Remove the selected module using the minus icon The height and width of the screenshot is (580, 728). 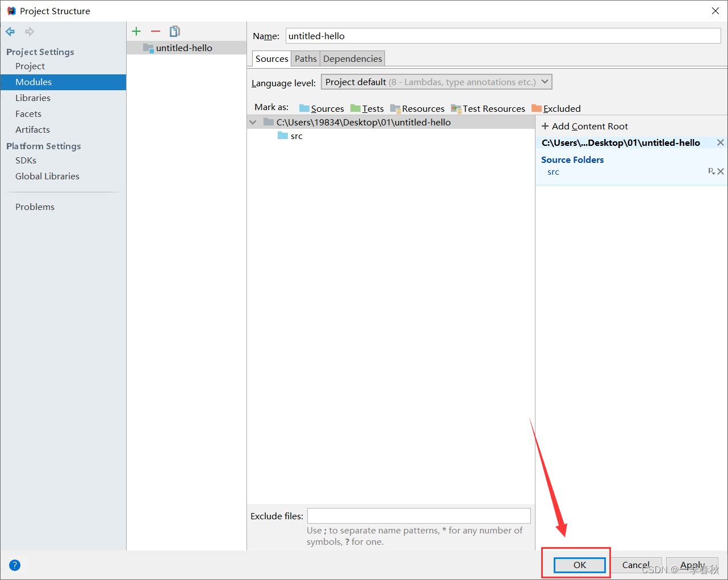tap(155, 31)
